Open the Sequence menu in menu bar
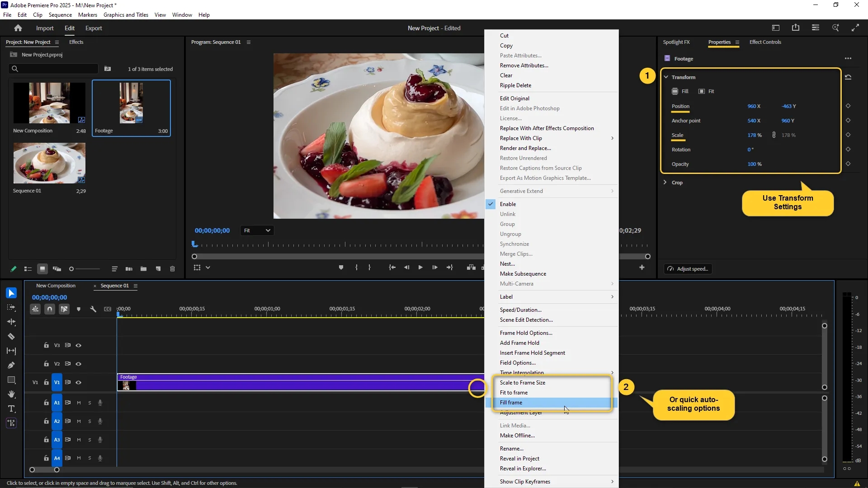Screen dimensions: 868x488 [60, 14]
